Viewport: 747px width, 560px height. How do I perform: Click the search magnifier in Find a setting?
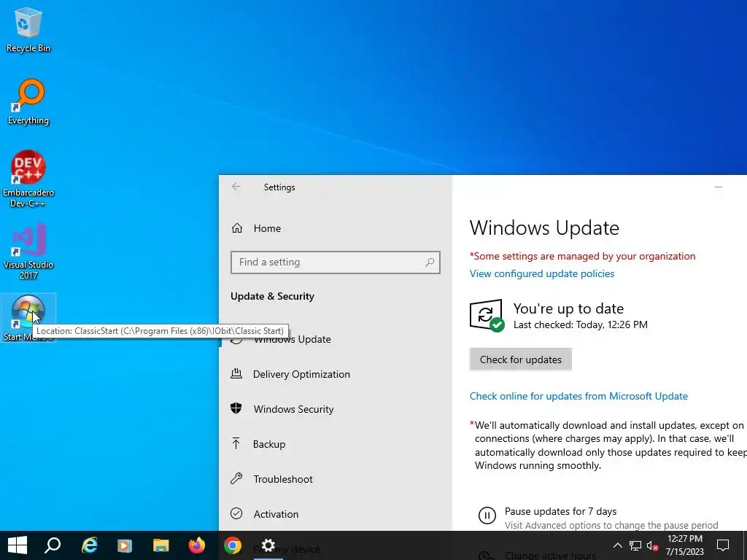click(430, 262)
